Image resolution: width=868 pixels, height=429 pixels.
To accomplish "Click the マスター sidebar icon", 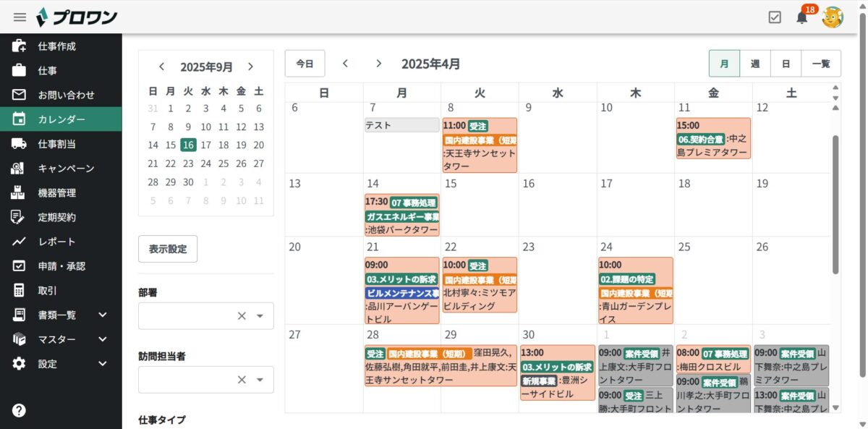I will (19, 339).
